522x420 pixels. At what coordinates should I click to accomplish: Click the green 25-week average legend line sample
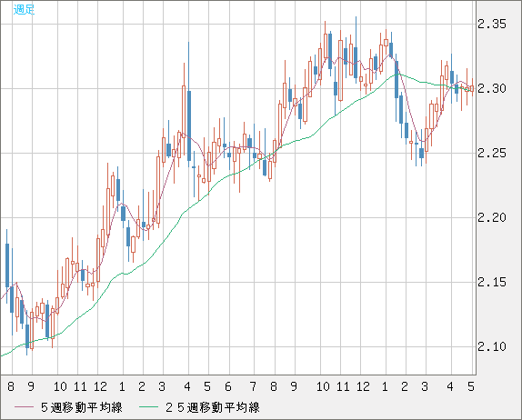coord(149,407)
